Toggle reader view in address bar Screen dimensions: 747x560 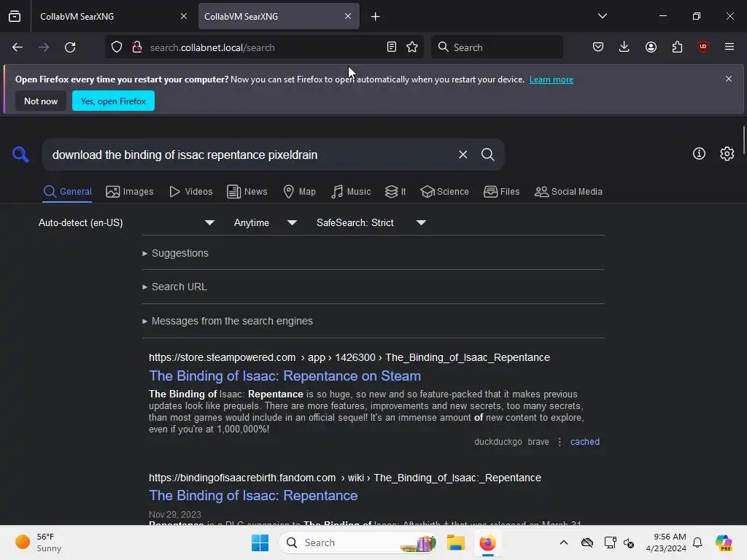392,47
